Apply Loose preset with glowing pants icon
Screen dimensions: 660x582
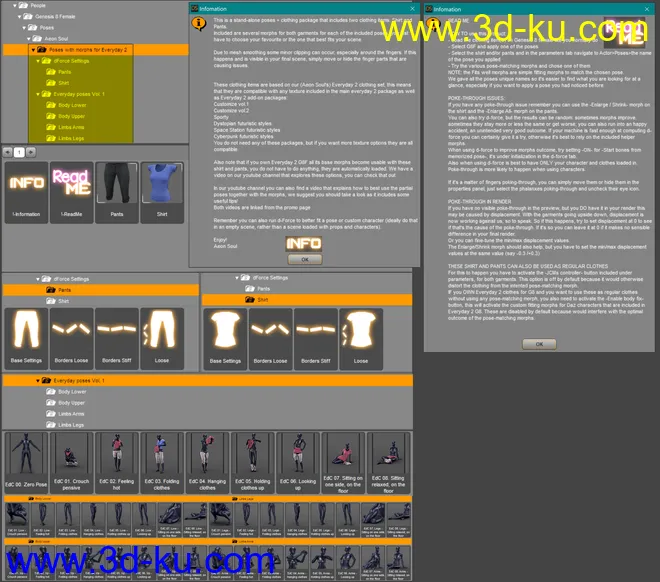click(x=161, y=332)
